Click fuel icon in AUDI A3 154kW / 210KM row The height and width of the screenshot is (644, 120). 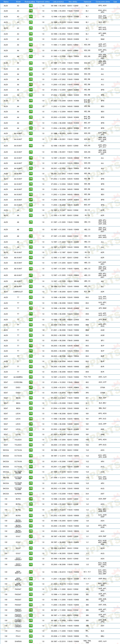click(31, 34)
